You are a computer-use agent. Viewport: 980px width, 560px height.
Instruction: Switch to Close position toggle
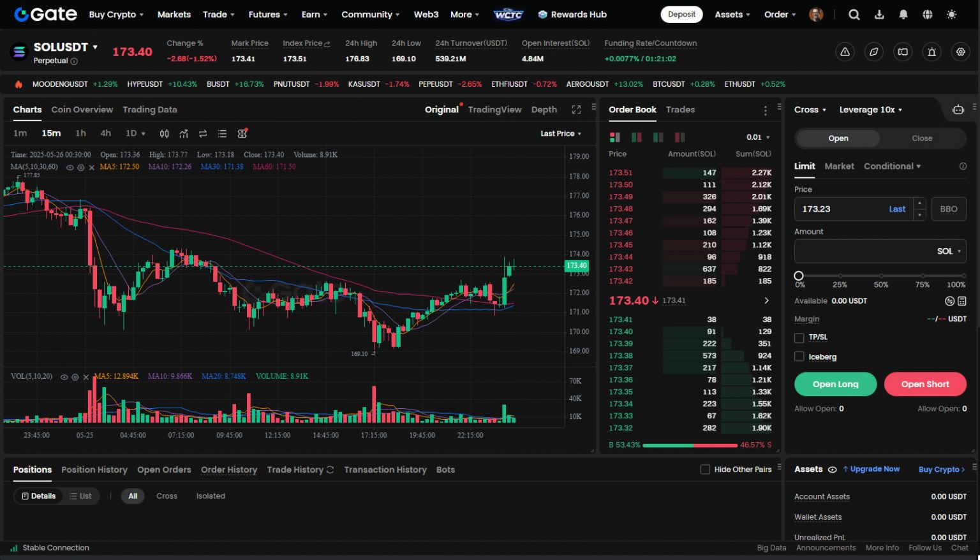tap(922, 138)
